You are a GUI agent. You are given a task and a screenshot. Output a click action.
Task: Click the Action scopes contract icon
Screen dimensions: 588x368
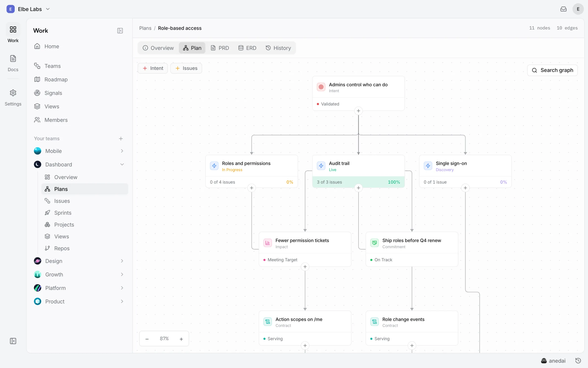(268, 322)
